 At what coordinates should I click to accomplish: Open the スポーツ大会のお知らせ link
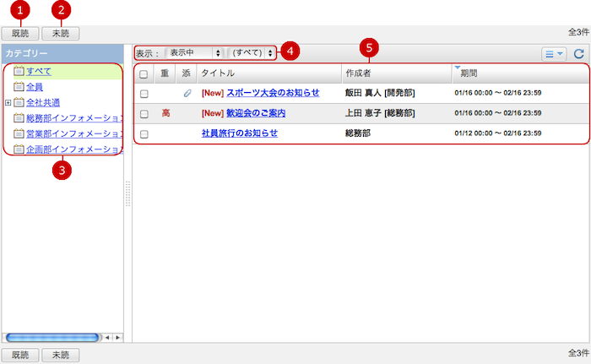tap(273, 93)
